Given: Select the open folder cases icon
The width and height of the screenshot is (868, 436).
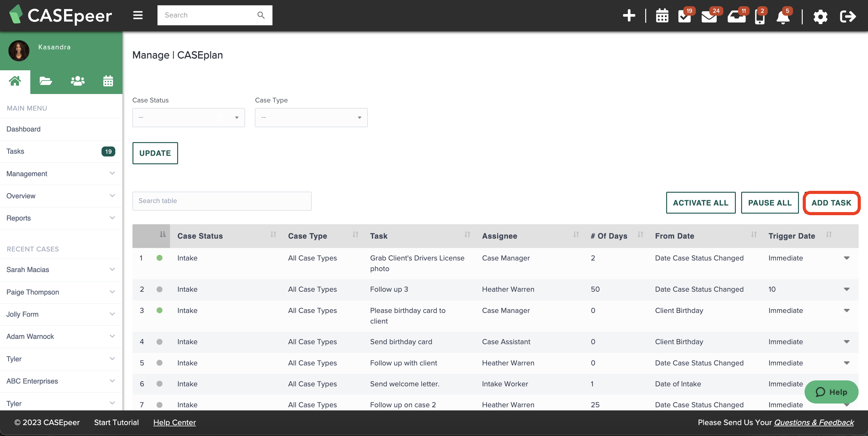Looking at the screenshot, I should [46, 81].
